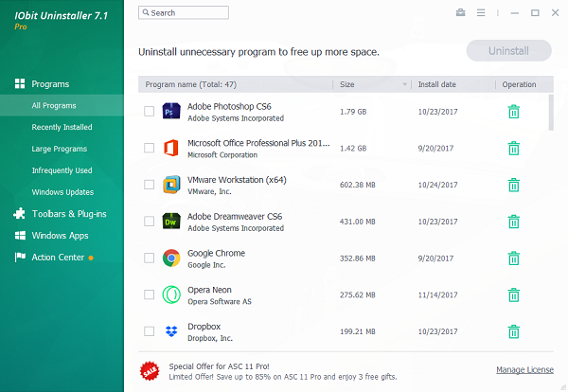Click the Adobe Dreamweaver CS6 icon
The image size is (568, 392).
(x=171, y=222)
